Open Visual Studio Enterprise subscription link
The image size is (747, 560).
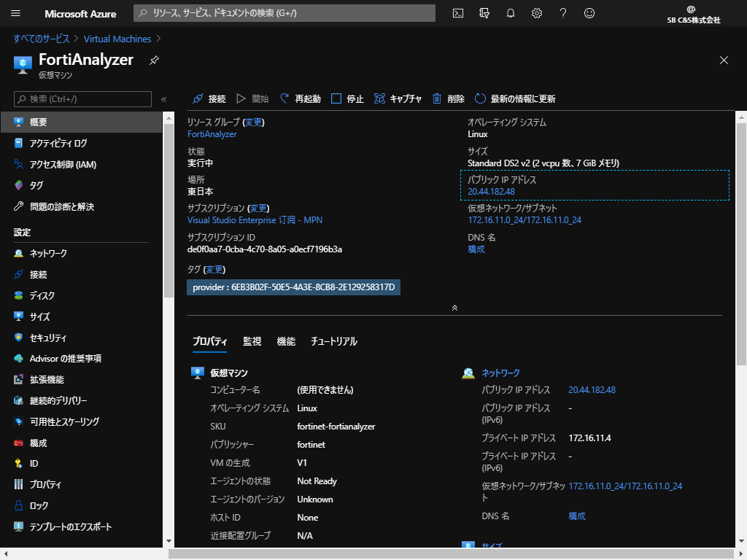tap(255, 220)
